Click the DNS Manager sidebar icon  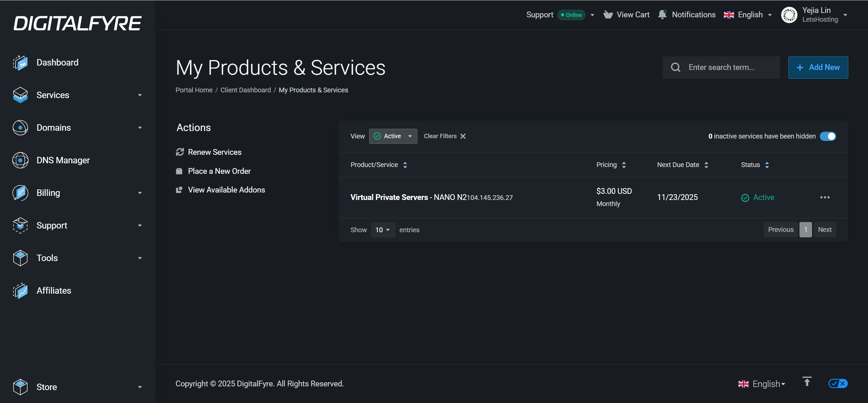(20, 160)
